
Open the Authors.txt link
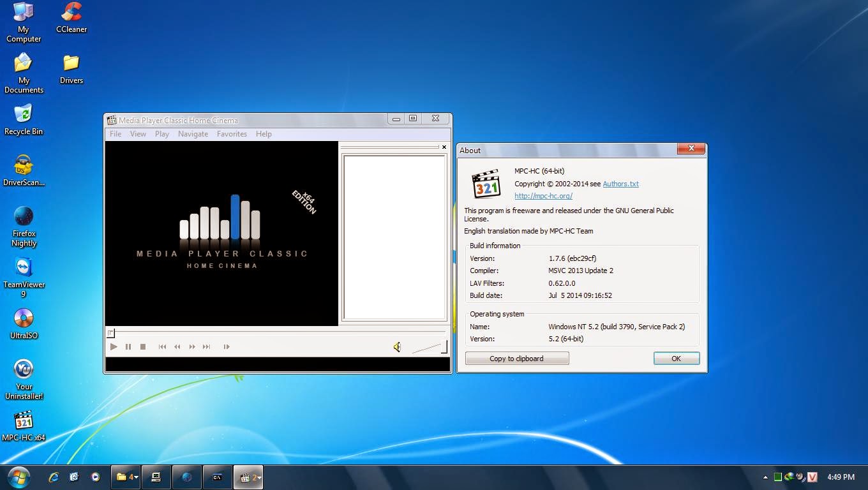click(620, 184)
